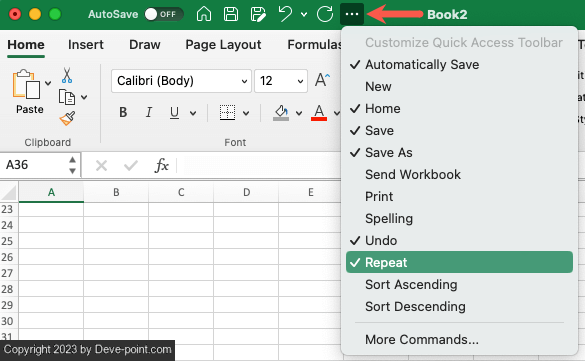
Task: Open the Copy options dropdown arrow
Action: 84,97
